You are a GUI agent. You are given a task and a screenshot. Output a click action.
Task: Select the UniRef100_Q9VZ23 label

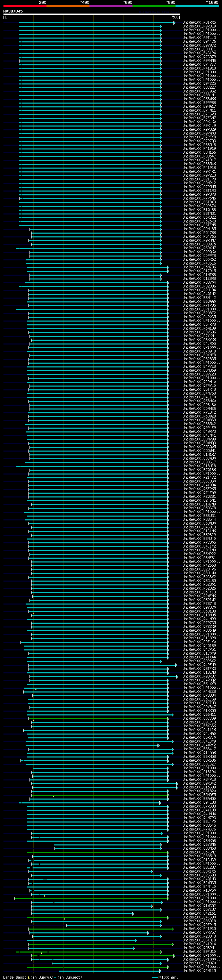pos(199,374)
